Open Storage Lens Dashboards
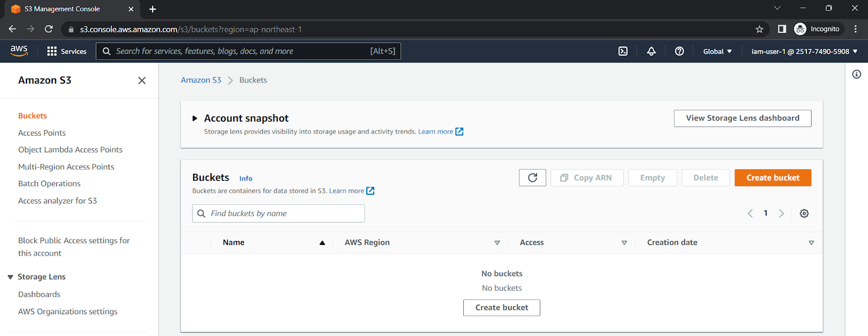 click(39, 294)
